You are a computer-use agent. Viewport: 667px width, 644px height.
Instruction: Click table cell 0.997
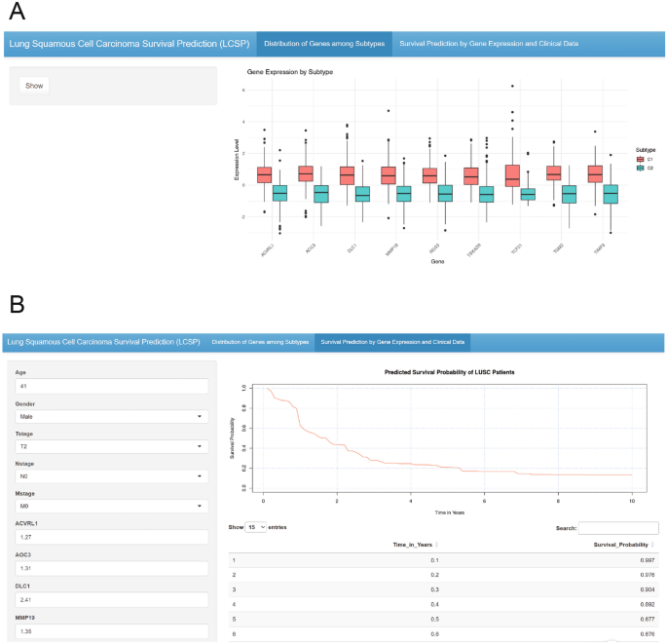coord(648,560)
